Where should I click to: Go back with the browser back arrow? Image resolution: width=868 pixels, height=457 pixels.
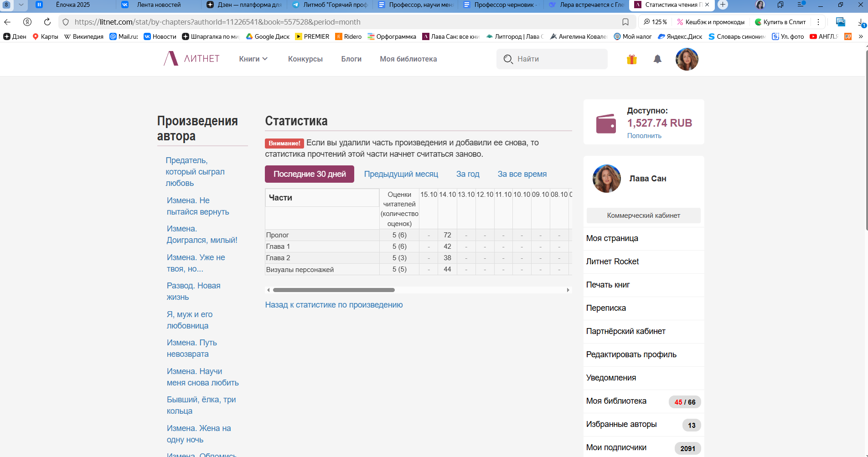point(7,22)
